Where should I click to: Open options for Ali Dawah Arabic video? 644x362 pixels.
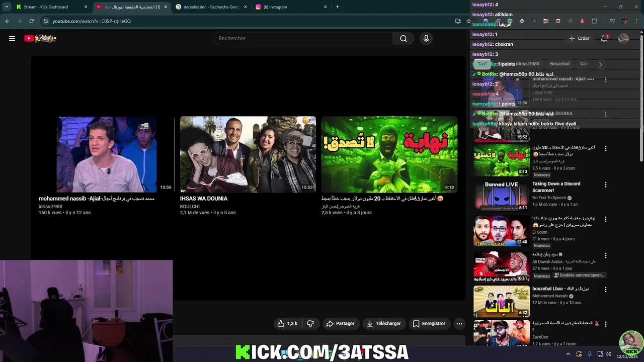click(x=606, y=255)
